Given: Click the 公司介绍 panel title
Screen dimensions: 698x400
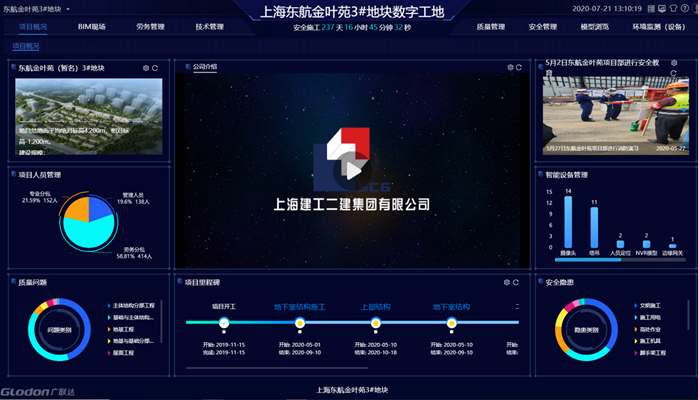Looking at the screenshot, I should (204, 67).
